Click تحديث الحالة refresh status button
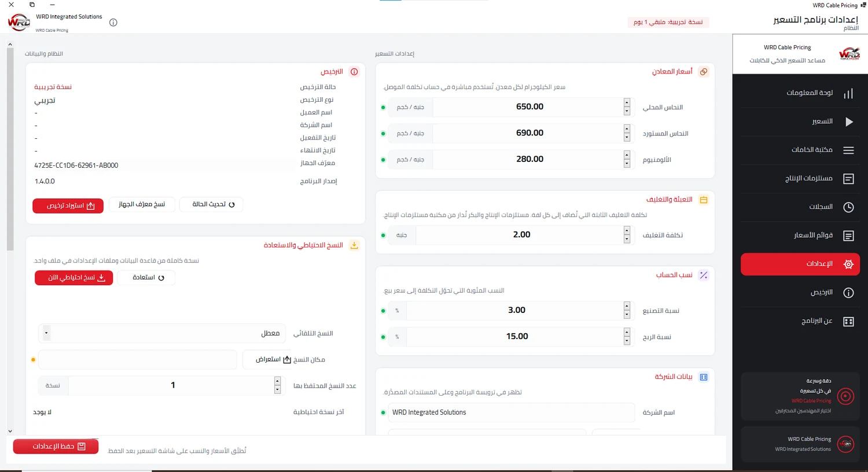The height and width of the screenshot is (472, 868). click(211, 204)
